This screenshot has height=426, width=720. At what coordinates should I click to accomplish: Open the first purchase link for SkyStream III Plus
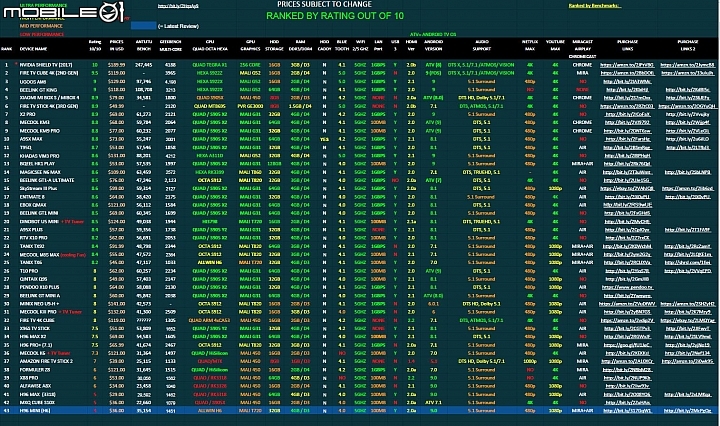[627, 189]
